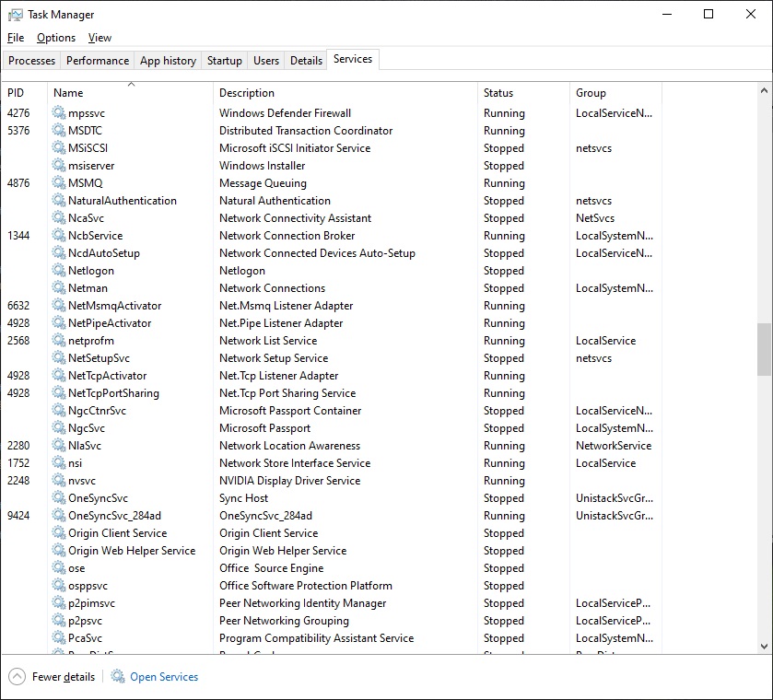Sort by the Group column header

pyautogui.click(x=615, y=93)
